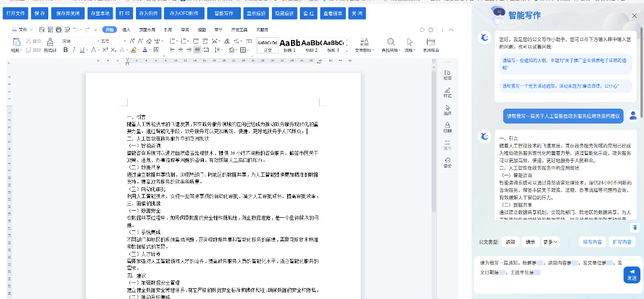Open the settings gear icon above ribbon
The image size is (644, 299).
[431, 30]
